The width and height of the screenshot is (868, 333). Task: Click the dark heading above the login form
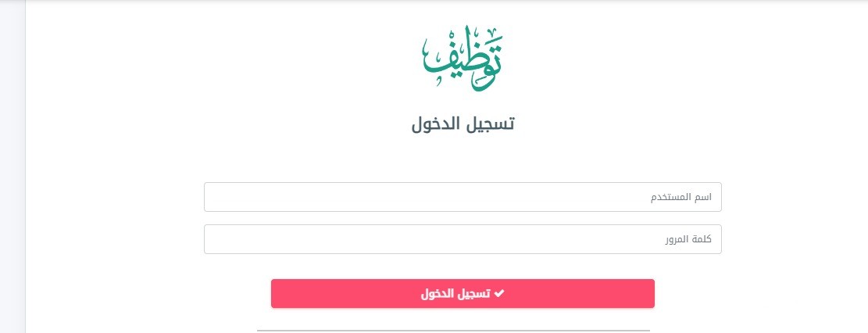point(463,124)
